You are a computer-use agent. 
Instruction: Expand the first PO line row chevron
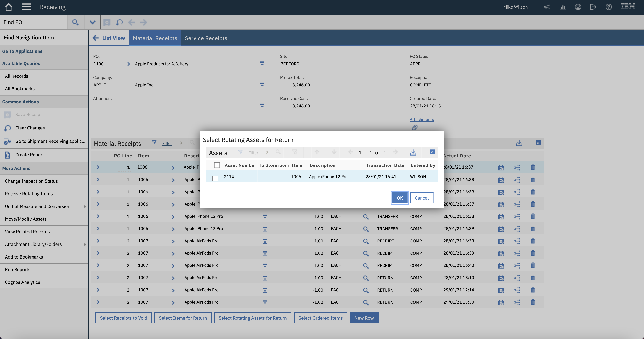click(x=98, y=167)
